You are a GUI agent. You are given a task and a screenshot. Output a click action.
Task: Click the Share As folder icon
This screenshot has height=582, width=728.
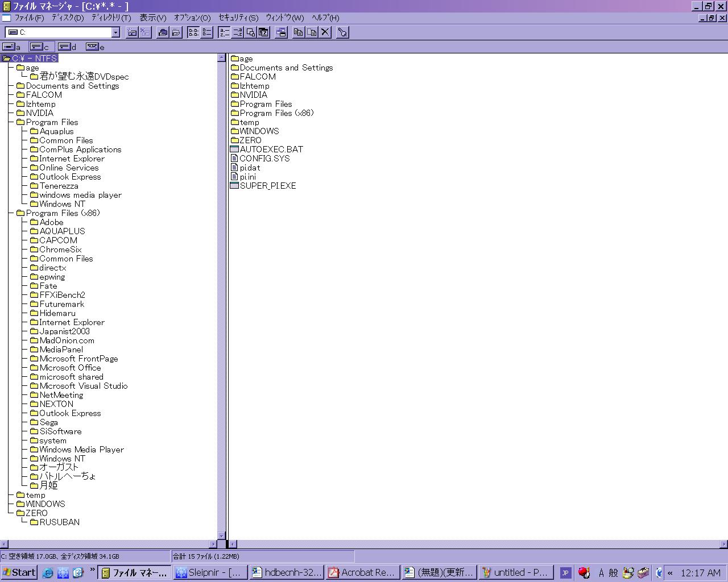click(163, 32)
